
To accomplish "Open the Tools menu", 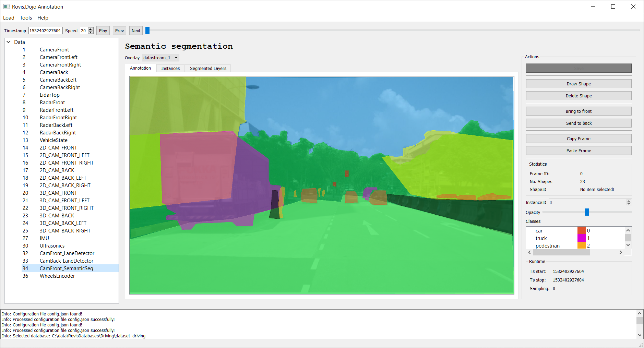I will click(x=26, y=17).
